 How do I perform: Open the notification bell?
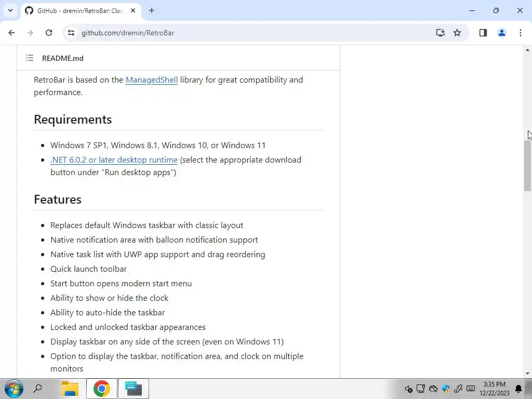pos(518,389)
